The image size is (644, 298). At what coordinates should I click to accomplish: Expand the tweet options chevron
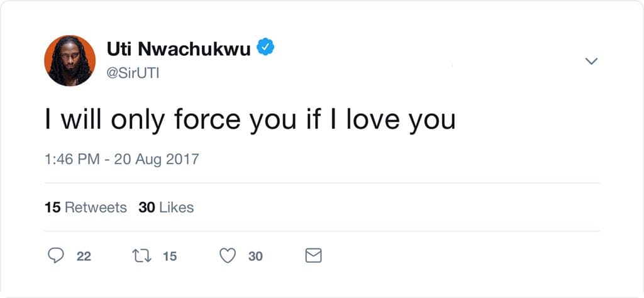[x=591, y=61]
